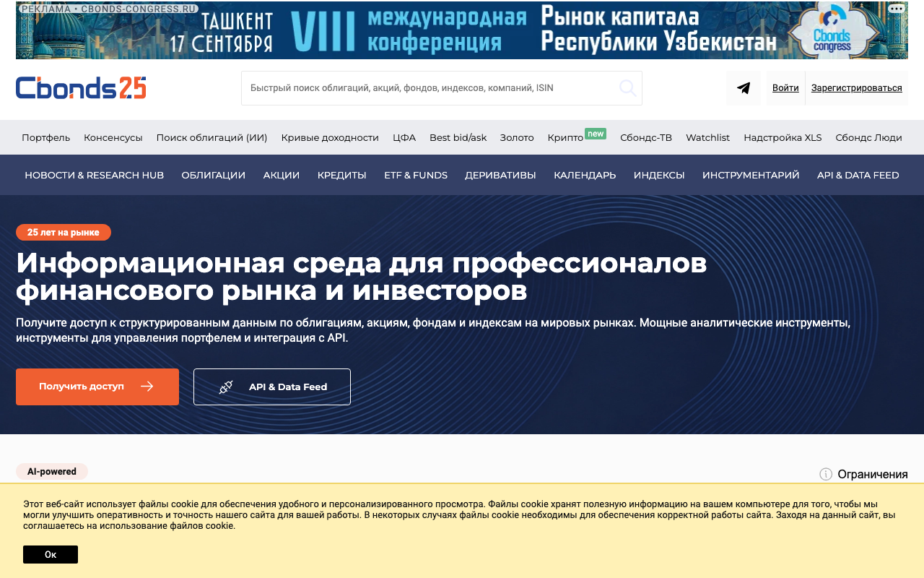Select the ИНДЕКСЫ navigation tab
This screenshot has width=924, height=578.
pos(659,175)
